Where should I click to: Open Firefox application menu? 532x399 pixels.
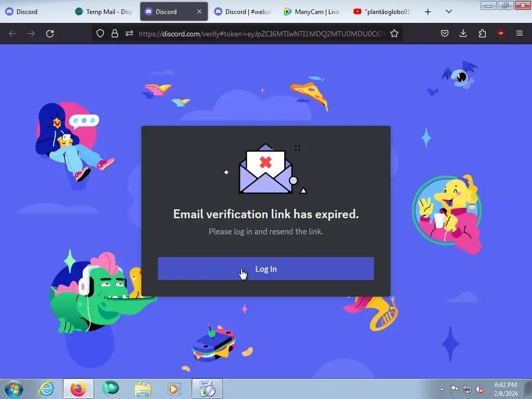520,33
